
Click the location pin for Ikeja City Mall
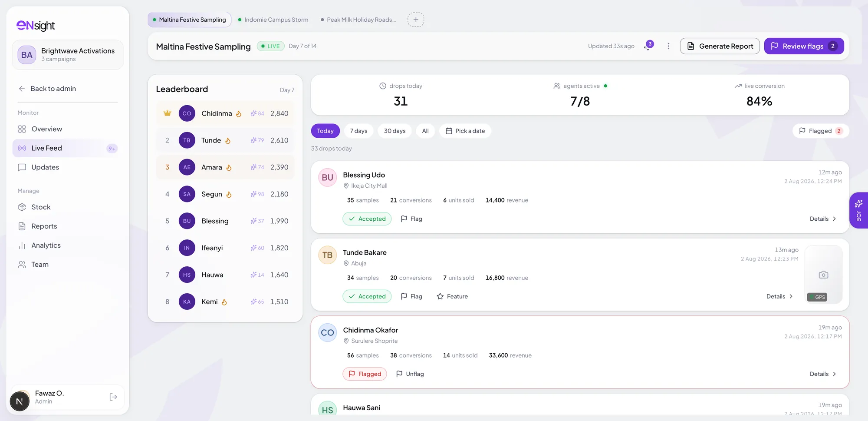[x=346, y=186]
